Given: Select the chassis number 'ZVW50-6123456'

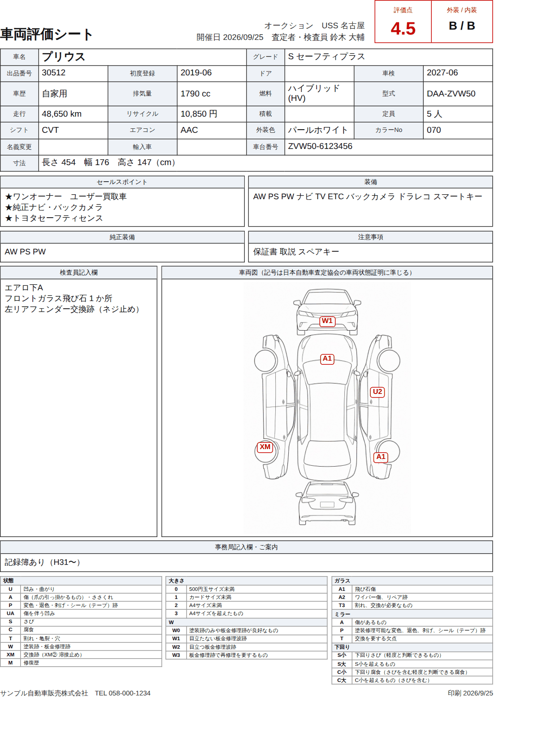Looking at the screenshot, I should [x=320, y=146].
